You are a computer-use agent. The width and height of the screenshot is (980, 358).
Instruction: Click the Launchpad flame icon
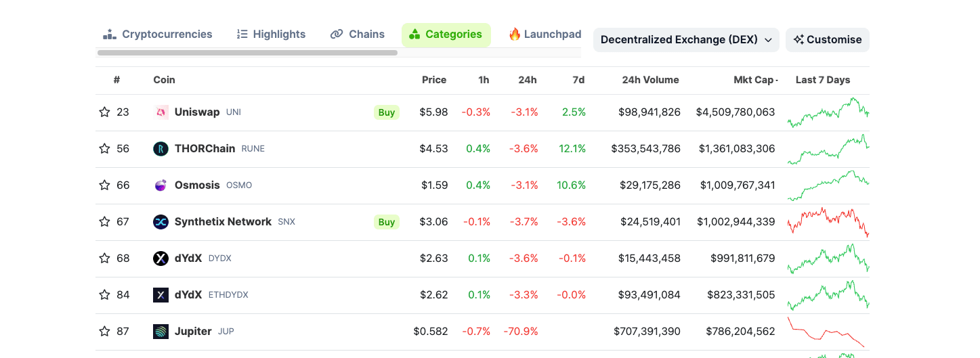pyautogui.click(x=515, y=34)
